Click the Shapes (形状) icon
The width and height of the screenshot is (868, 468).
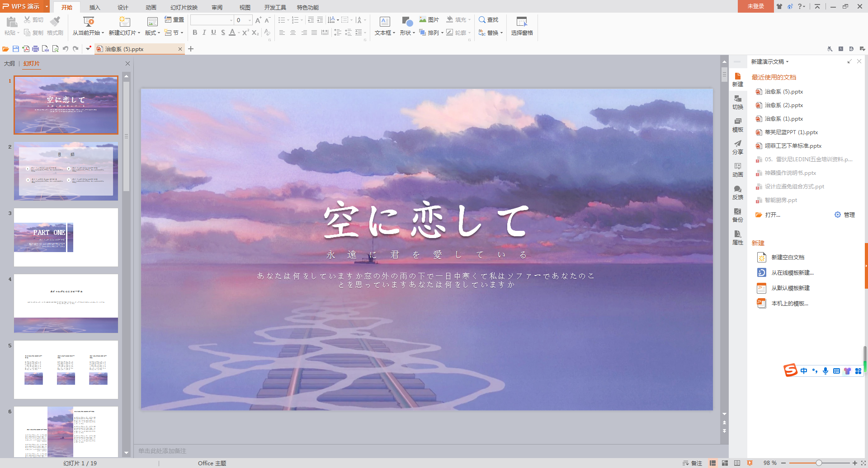click(x=407, y=22)
